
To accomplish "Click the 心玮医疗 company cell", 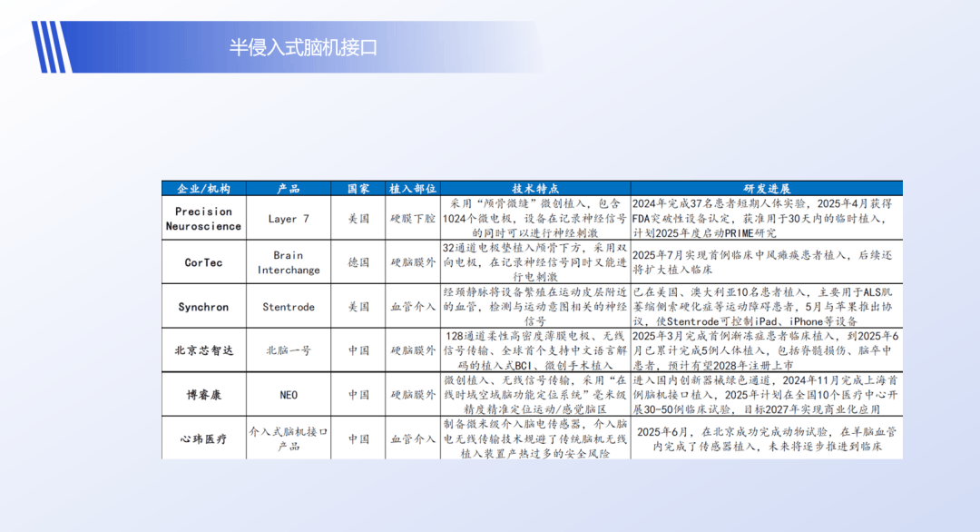I will 204,438.
